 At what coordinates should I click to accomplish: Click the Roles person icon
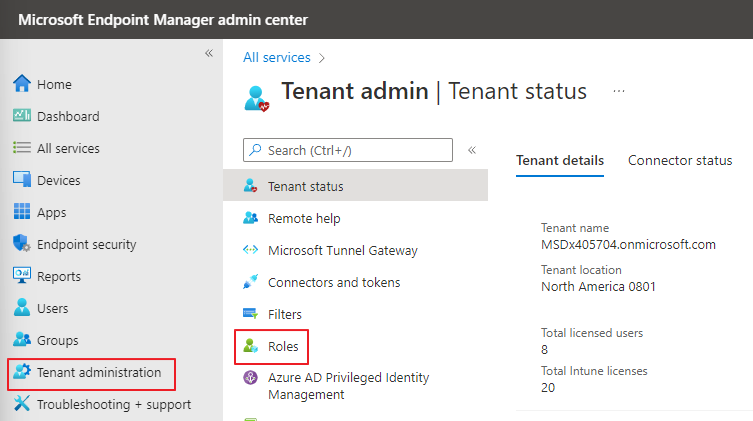[x=250, y=346]
